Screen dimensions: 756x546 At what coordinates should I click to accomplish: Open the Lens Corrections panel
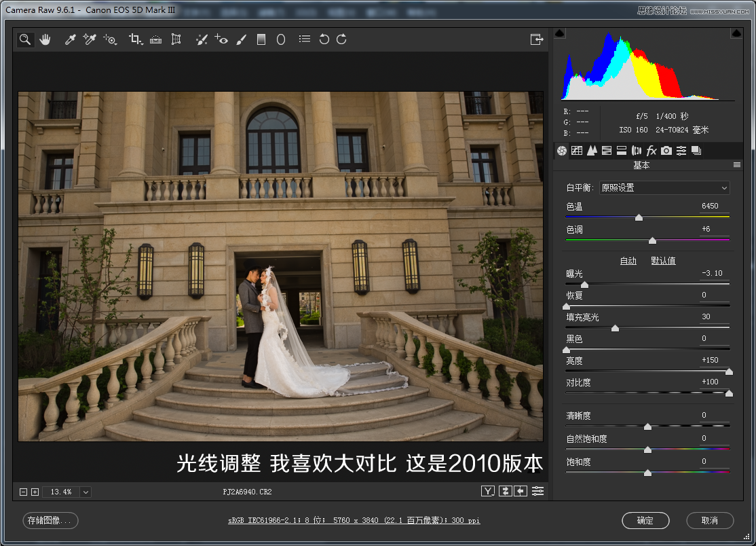pos(636,151)
